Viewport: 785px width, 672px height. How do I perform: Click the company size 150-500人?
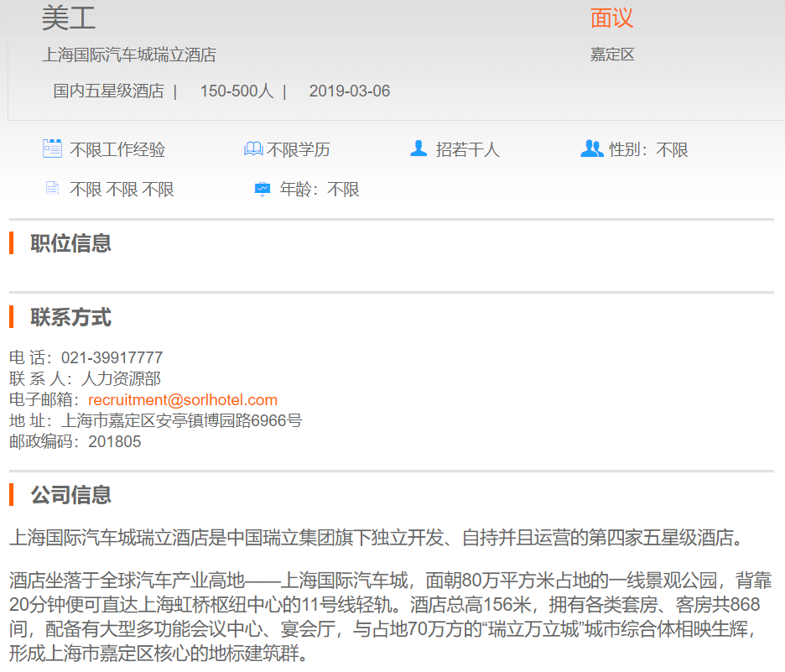click(x=237, y=91)
